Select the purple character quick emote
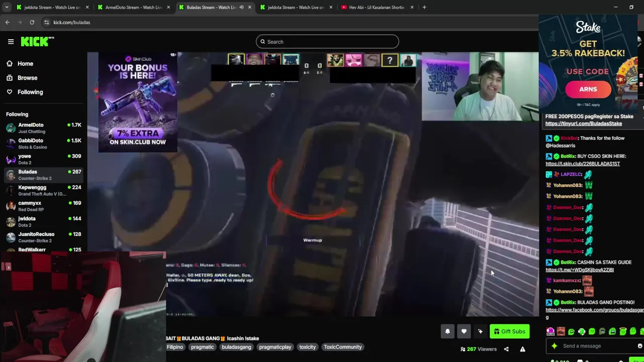Screen dimensions: 644x362 click(550, 331)
